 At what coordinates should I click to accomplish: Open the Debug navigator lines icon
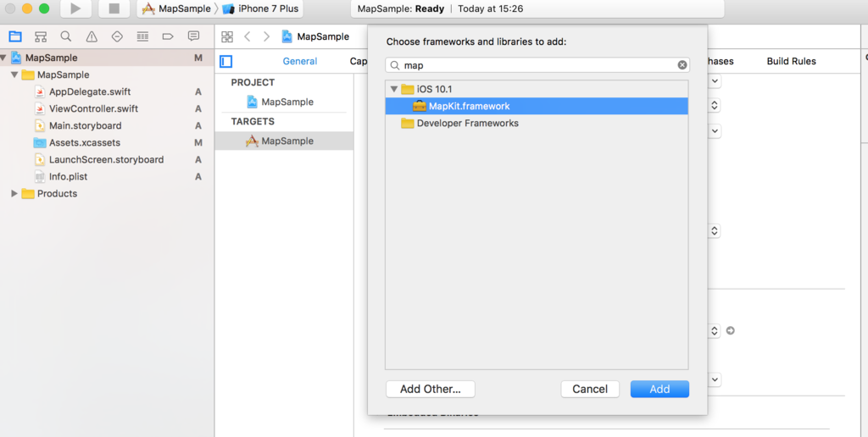click(142, 37)
